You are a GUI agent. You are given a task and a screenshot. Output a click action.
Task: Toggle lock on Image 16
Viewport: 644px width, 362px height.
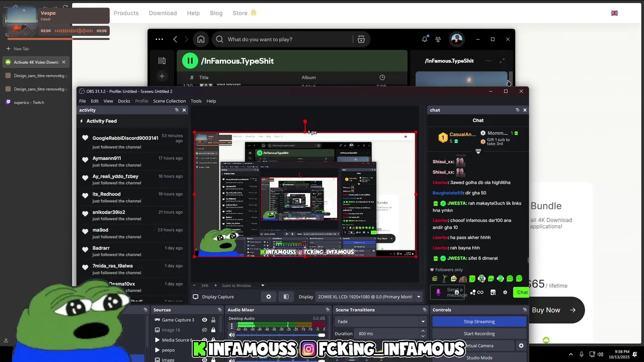point(213,330)
